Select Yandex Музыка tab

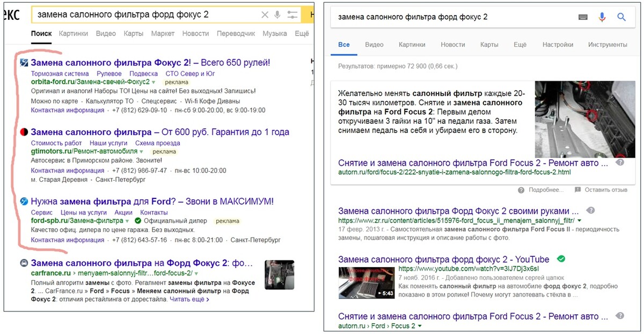[x=275, y=33]
